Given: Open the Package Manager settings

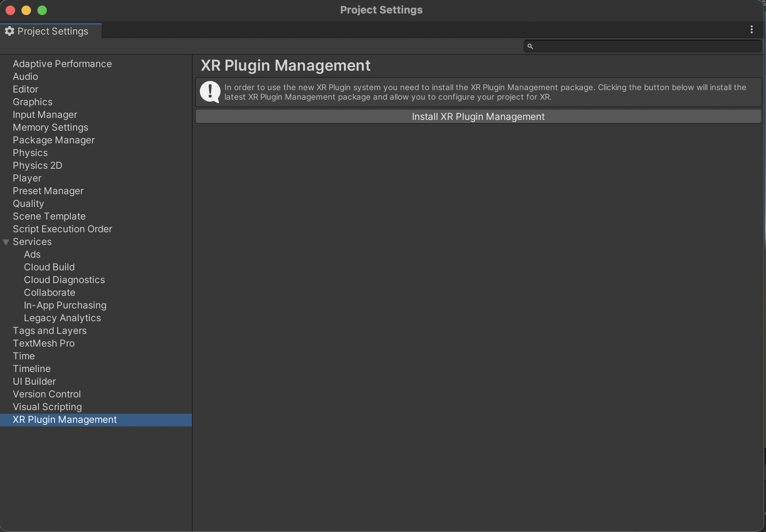Looking at the screenshot, I should tap(53, 140).
